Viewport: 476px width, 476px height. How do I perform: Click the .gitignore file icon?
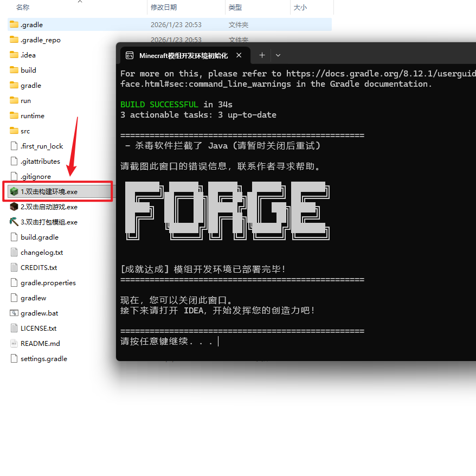tap(14, 176)
